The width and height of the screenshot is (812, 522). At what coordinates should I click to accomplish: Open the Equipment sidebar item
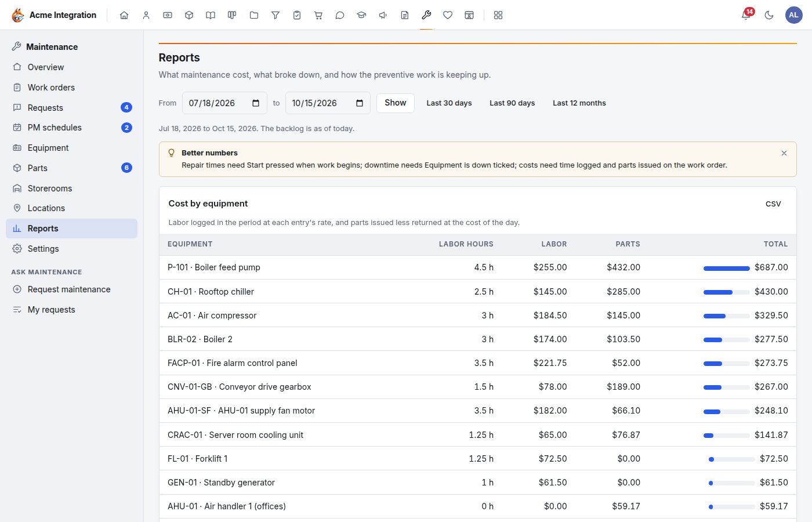72,148
